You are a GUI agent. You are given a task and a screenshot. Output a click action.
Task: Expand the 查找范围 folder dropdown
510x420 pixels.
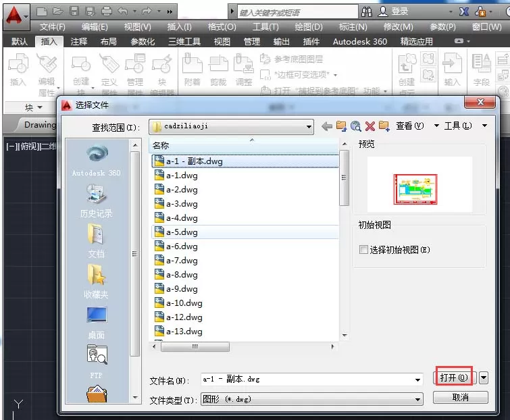[x=309, y=127]
